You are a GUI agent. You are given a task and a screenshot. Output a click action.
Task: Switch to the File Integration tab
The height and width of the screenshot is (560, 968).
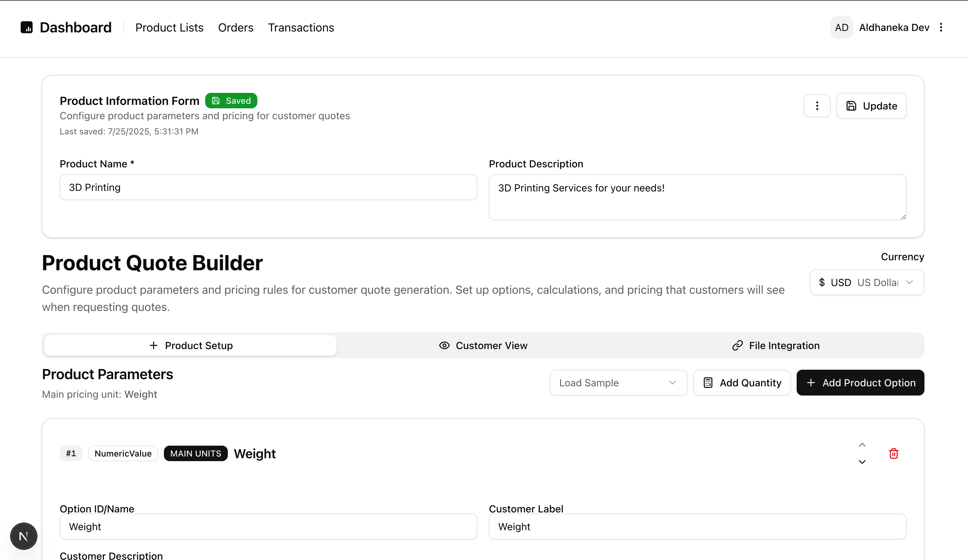point(775,345)
